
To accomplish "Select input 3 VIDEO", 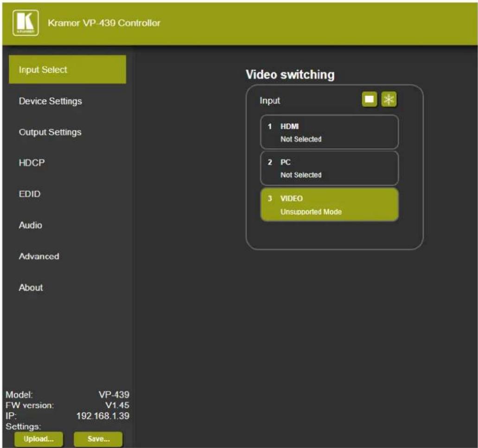I will [329, 205].
